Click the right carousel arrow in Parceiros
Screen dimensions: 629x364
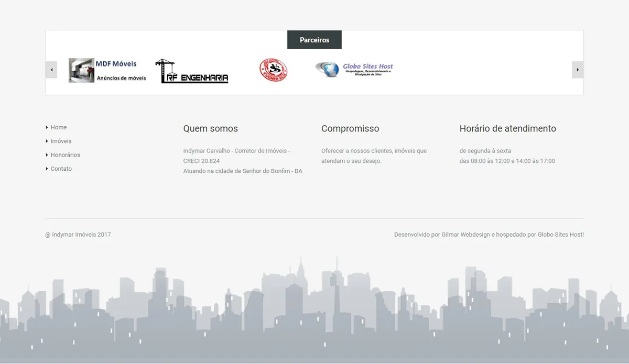[577, 70]
